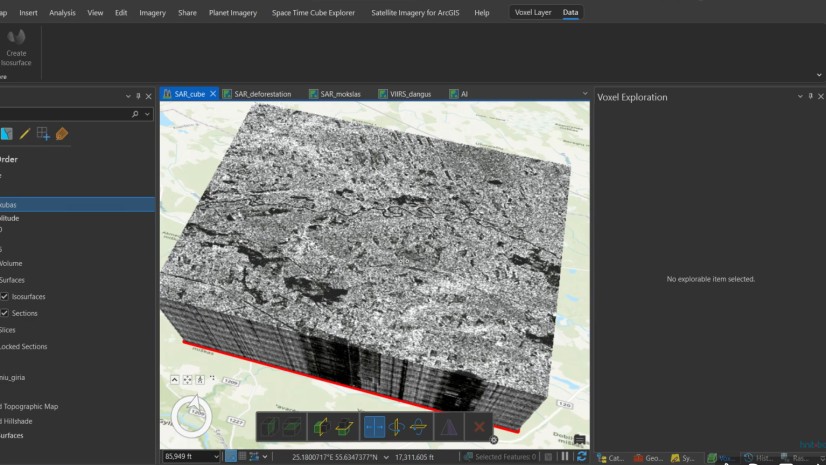826x465 pixels.
Task: Click the orange label tag icon in Contents
Action: click(62, 134)
